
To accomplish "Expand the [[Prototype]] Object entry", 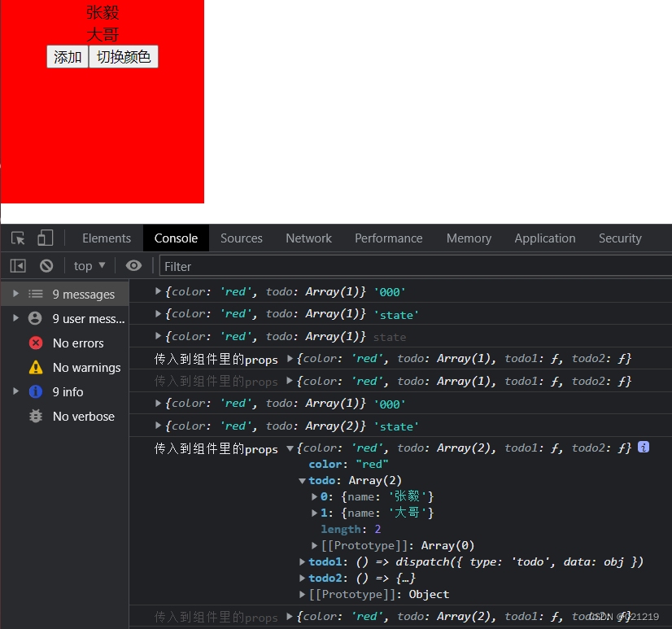I will point(303,594).
